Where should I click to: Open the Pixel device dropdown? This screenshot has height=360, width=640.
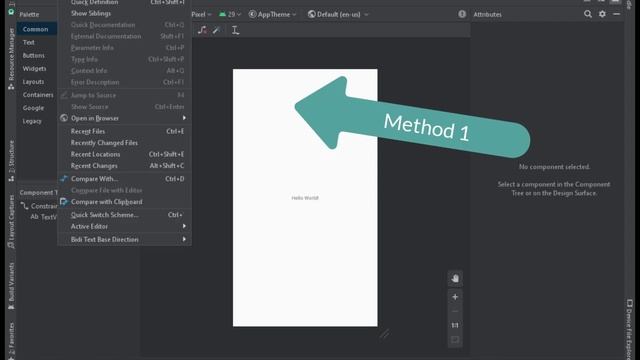(x=202, y=14)
